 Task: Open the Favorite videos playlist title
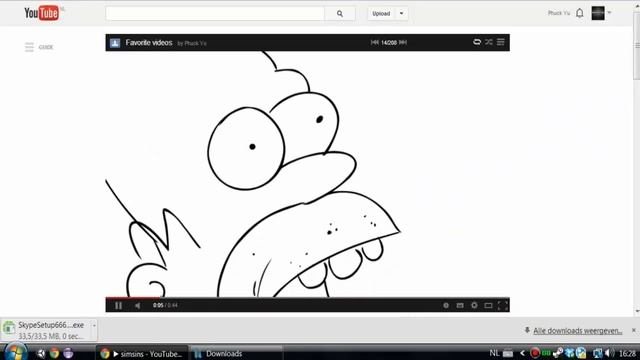(x=149, y=42)
